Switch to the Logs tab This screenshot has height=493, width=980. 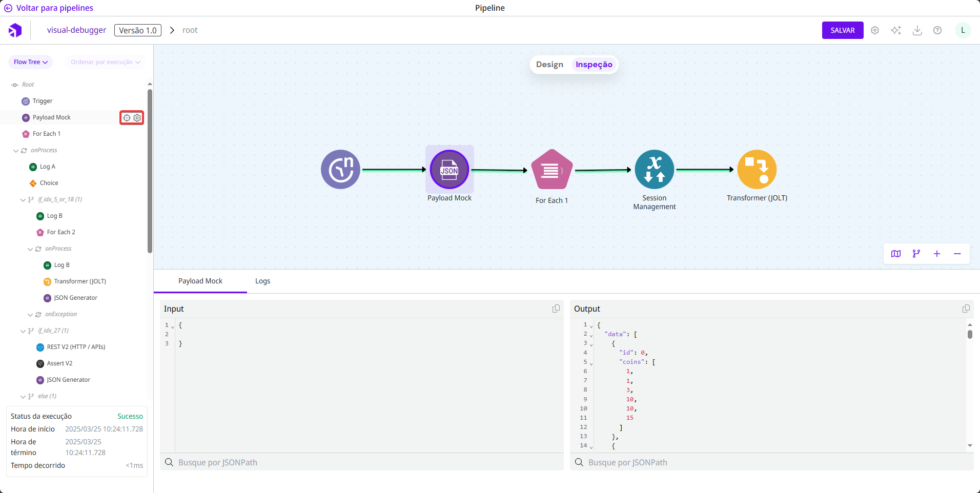tap(262, 281)
